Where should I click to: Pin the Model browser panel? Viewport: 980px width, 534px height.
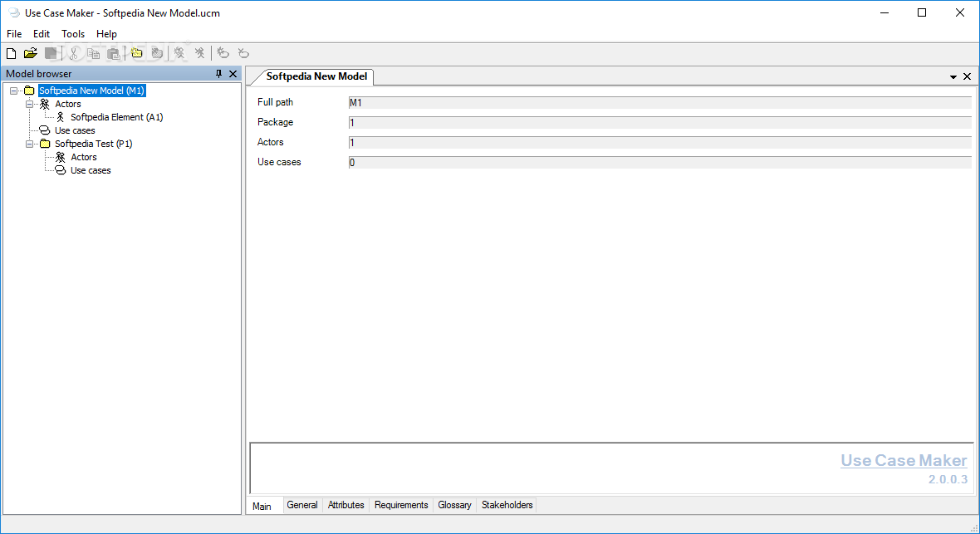pos(218,74)
